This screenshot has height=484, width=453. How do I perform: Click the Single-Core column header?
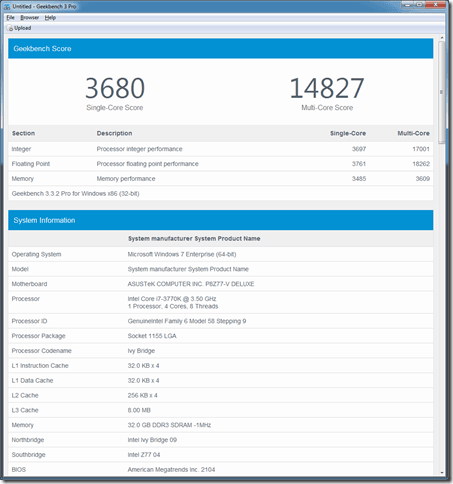348,133
